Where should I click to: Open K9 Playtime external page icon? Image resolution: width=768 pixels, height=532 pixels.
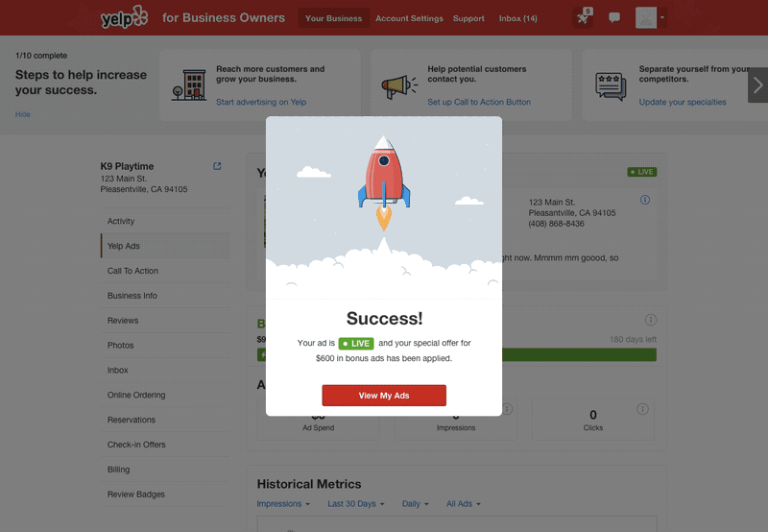point(217,166)
